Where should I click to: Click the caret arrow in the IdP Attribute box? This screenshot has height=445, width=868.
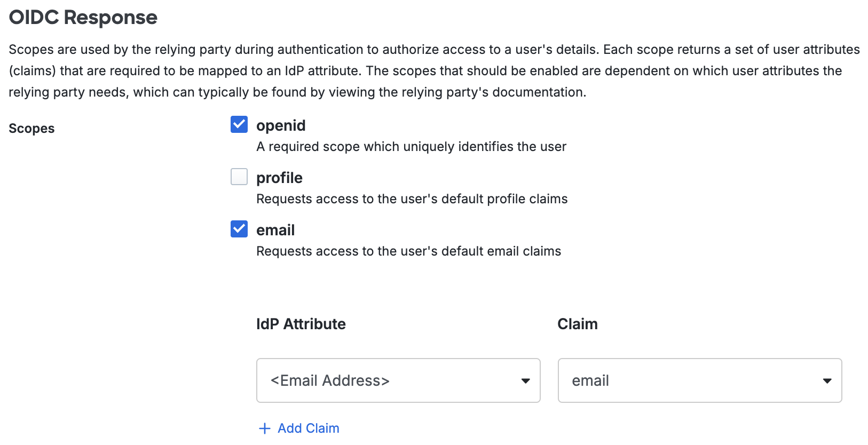pos(525,381)
